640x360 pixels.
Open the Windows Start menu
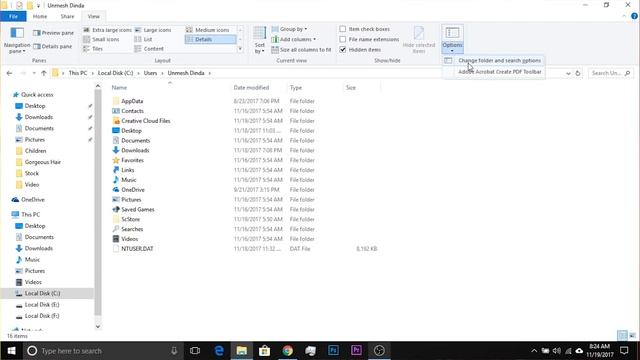(x=11, y=351)
